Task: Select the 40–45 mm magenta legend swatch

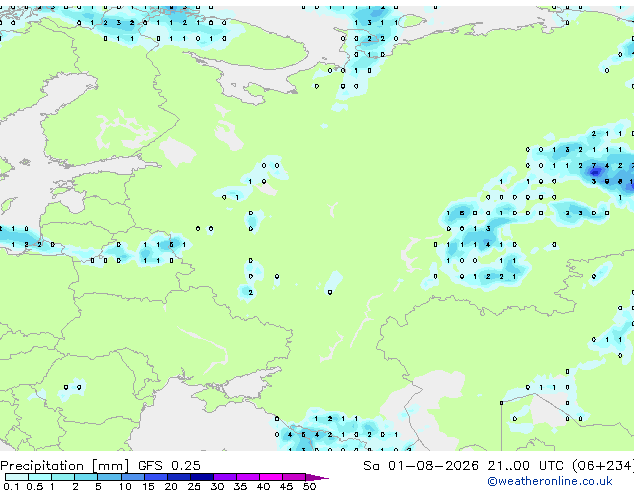Action: [x=271, y=477]
